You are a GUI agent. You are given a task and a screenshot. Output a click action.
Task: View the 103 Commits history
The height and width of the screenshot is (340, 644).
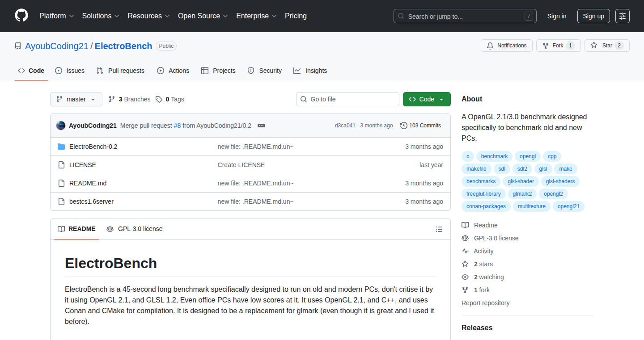[421, 126]
